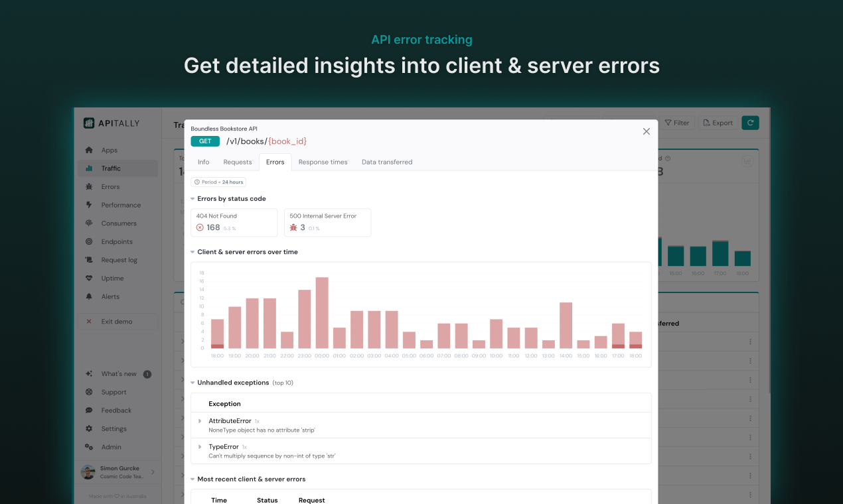Click the GET method badge
Image resolution: width=843 pixels, height=504 pixels.
click(205, 141)
